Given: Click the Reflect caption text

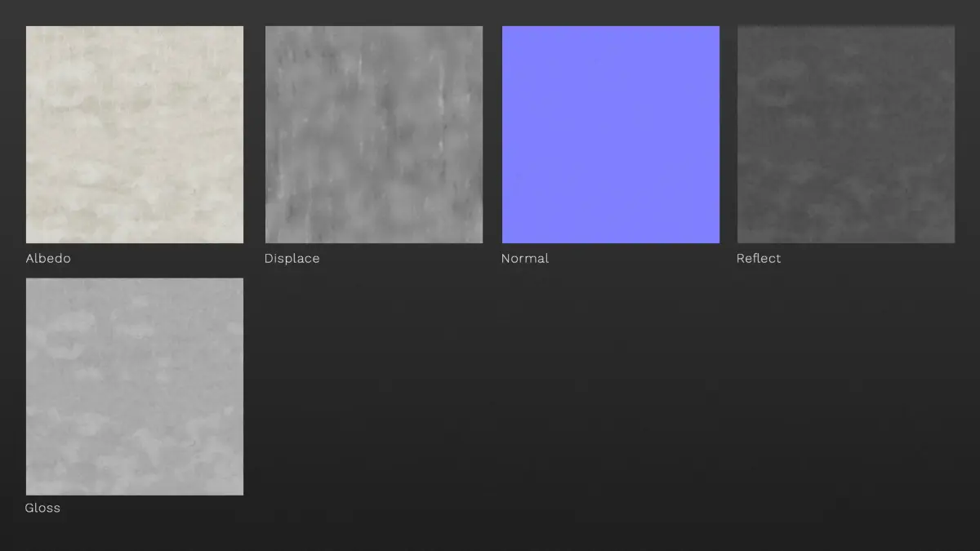Looking at the screenshot, I should [x=759, y=259].
